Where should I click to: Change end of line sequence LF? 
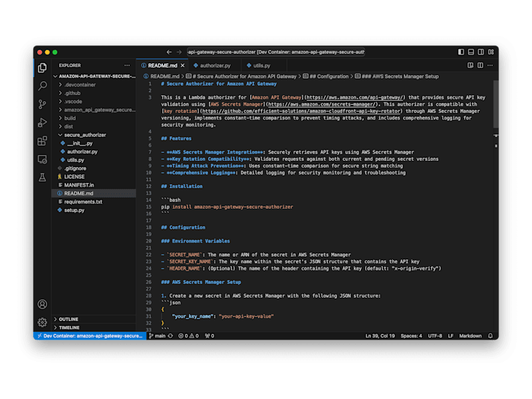[x=451, y=336]
